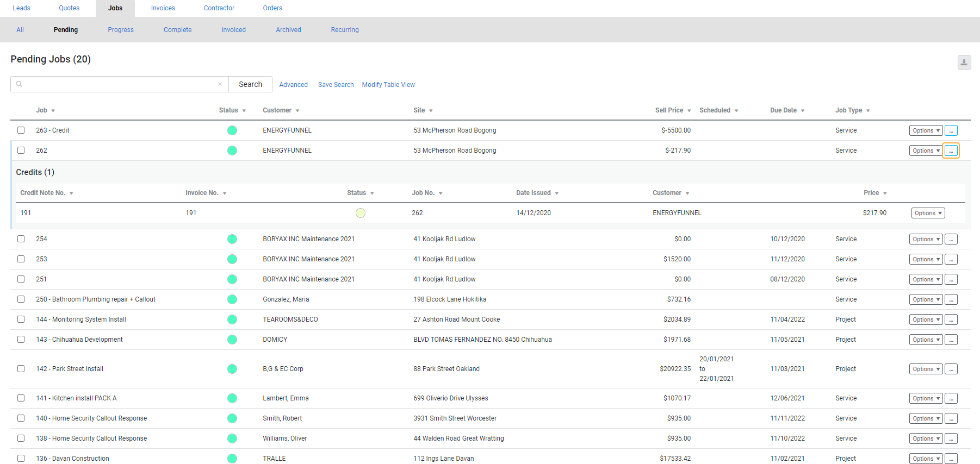Select job 254 checkbox
Screen dimensions: 980x464
click(21, 239)
